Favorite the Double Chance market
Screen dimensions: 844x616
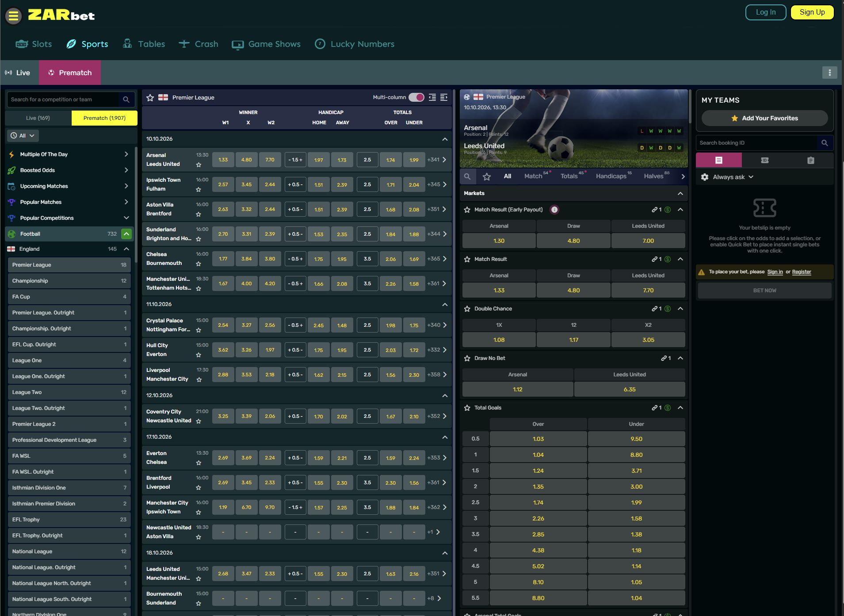pyautogui.click(x=467, y=309)
